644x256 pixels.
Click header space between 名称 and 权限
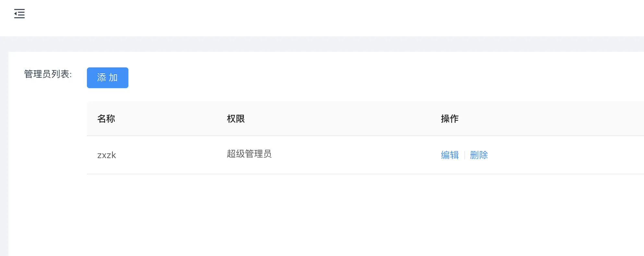(x=171, y=119)
